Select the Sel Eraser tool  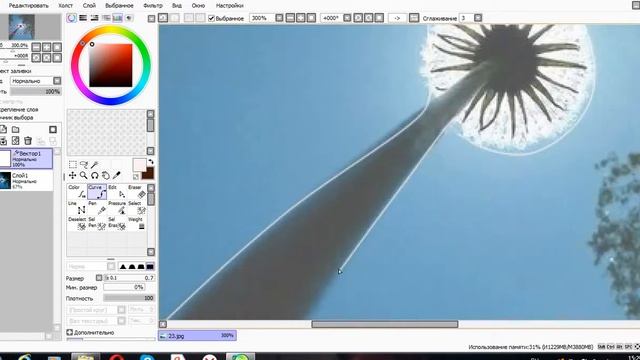click(x=117, y=224)
